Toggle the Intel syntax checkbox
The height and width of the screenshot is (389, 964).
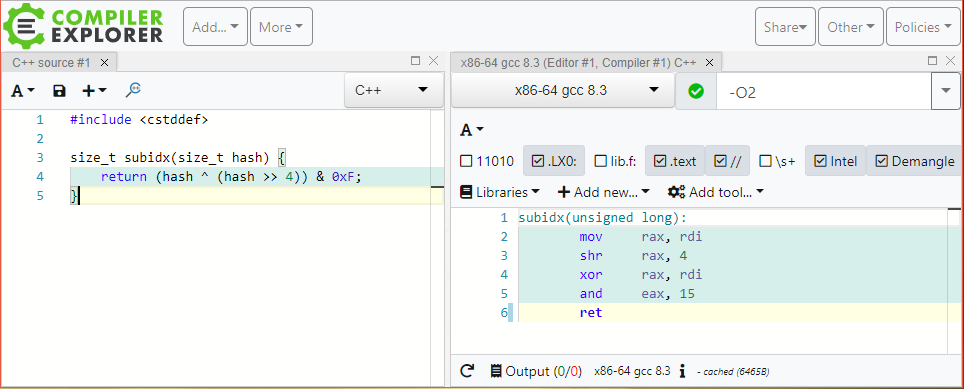pyautogui.click(x=835, y=161)
